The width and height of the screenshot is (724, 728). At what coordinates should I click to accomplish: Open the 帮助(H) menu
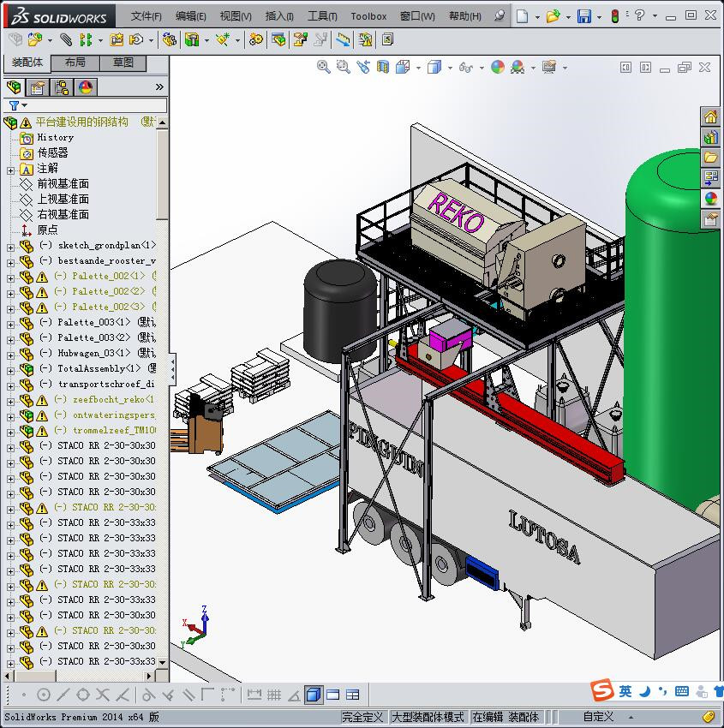click(x=465, y=16)
